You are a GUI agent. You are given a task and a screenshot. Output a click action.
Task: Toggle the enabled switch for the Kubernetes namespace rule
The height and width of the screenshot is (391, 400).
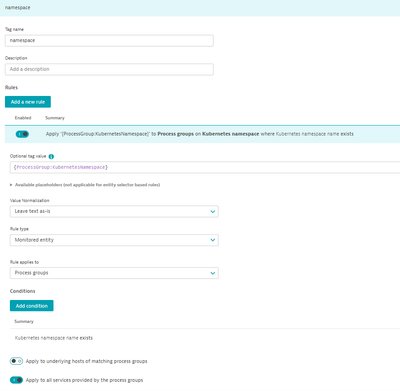(x=22, y=134)
